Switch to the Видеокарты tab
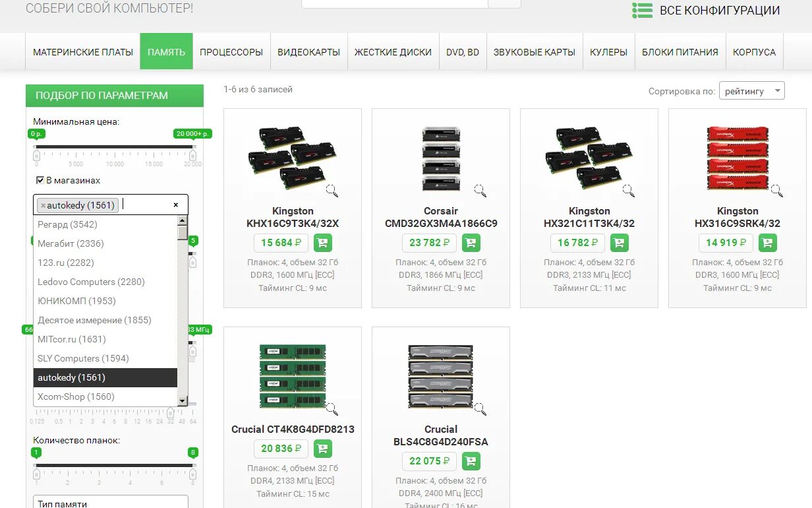Viewport: 812px width, 508px height. click(x=309, y=51)
